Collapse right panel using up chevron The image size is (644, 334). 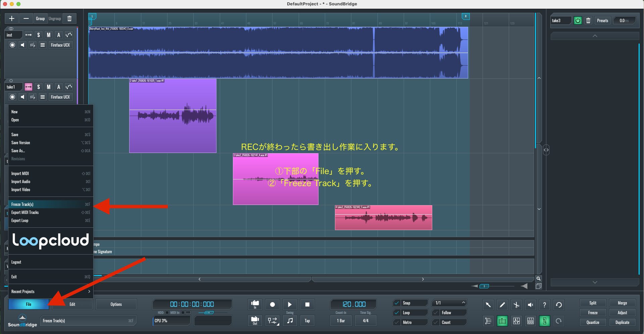[x=595, y=36]
